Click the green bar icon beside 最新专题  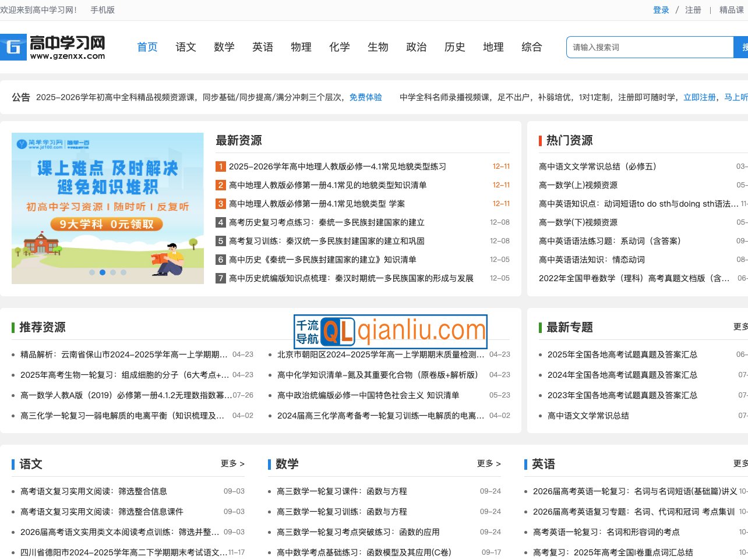pyautogui.click(x=541, y=327)
